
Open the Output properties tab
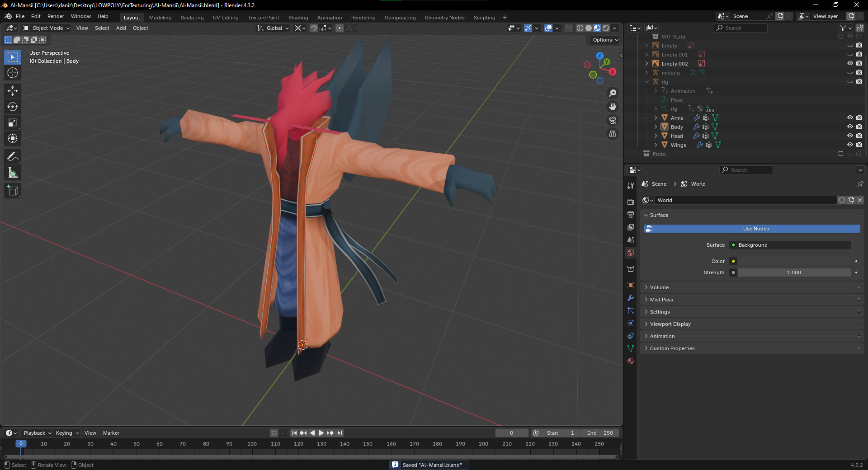pos(631,214)
